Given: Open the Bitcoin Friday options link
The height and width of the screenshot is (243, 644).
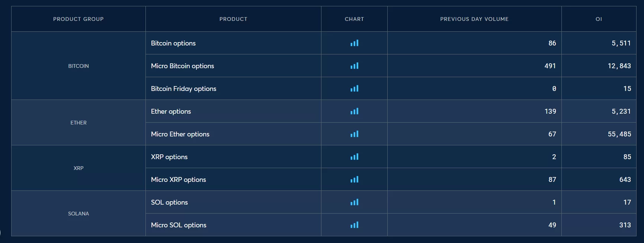Looking at the screenshot, I should click(183, 89).
